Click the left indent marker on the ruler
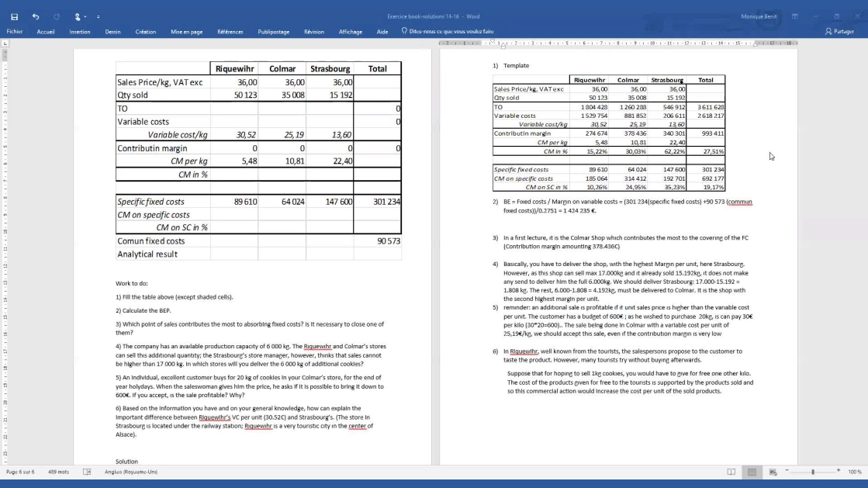868x488 pixels. click(x=503, y=46)
